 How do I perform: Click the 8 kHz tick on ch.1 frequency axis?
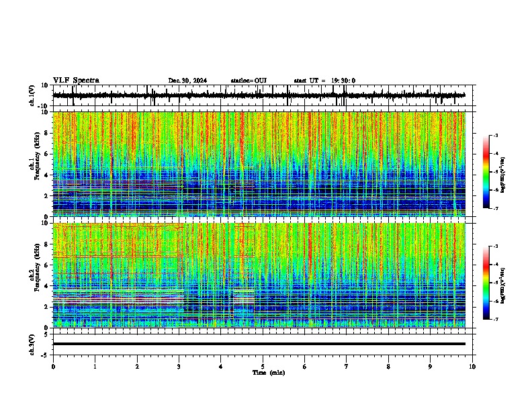pyautogui.click(x=48, y=133)
